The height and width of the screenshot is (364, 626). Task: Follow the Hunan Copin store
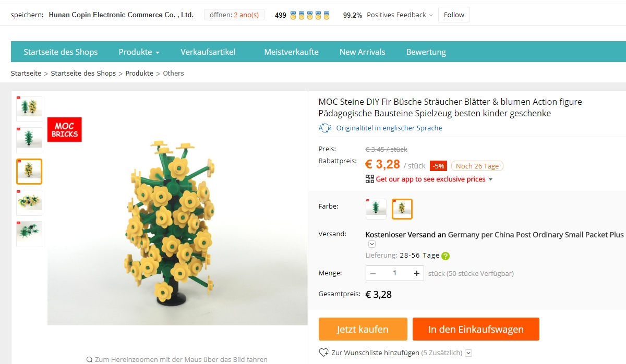(x=453, y=15)
